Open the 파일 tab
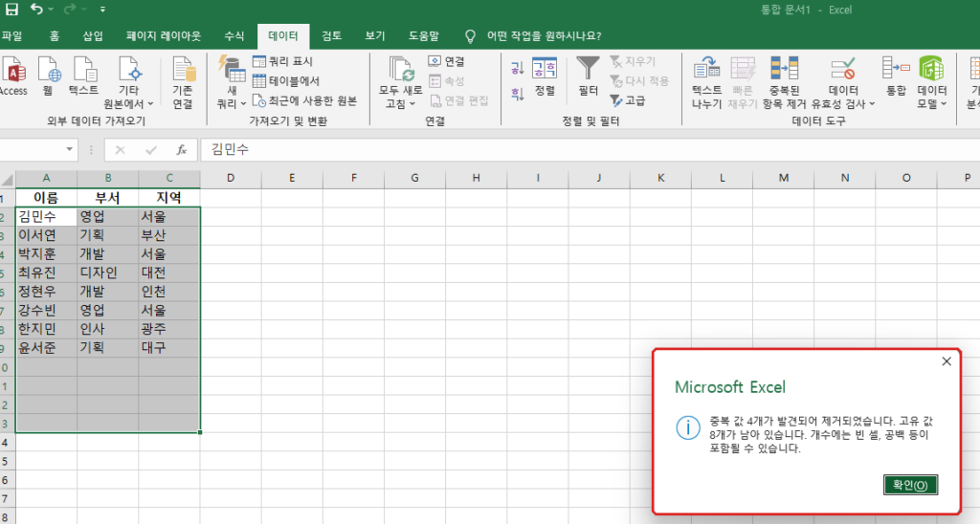Screen dimensions: 980x524 coord(11,36)
